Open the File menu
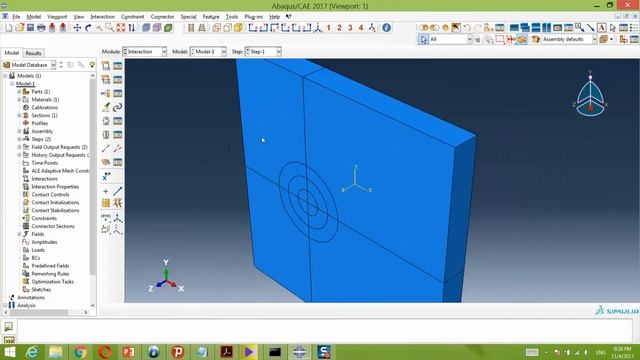Viewport: 640px width, 360px height. 16,17
